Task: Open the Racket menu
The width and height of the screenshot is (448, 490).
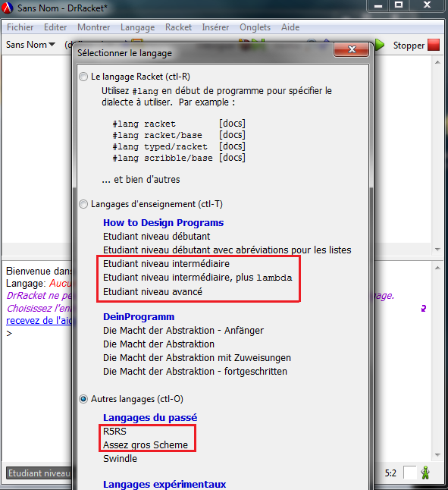Action: [x=178, y=27]
